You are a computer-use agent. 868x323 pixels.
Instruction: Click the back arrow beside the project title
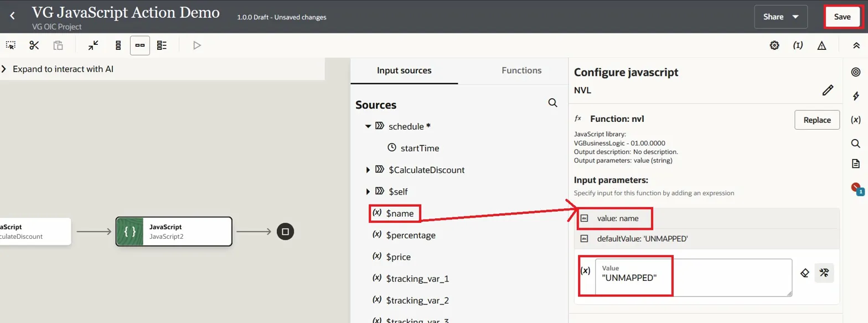click(13, 17)
